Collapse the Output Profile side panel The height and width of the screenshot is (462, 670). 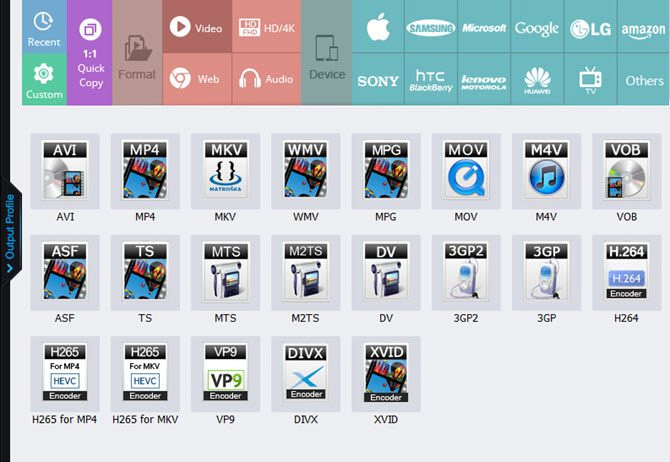click(x=11, y=232)
